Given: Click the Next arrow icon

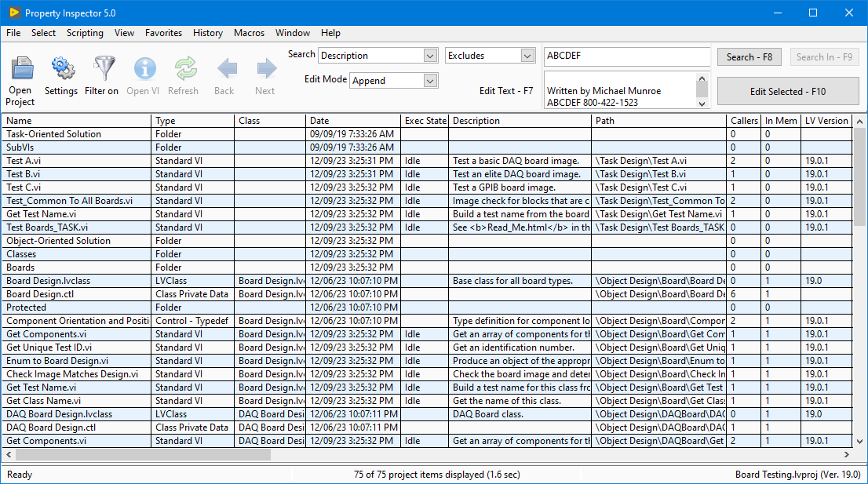Looking at the screenshot, I should (x=266, y=69).
